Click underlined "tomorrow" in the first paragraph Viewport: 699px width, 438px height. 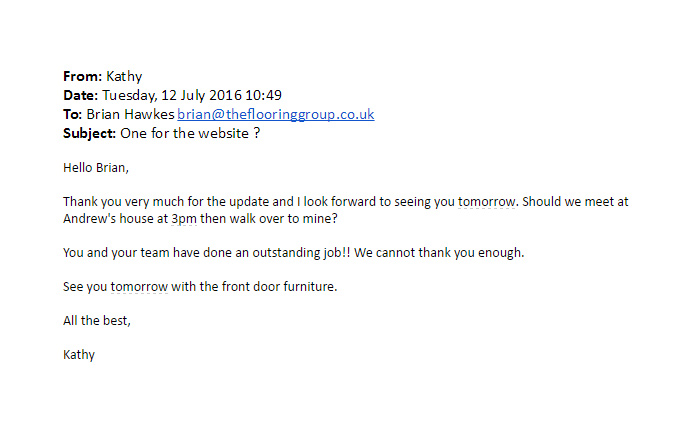click(x=487, y=201)
